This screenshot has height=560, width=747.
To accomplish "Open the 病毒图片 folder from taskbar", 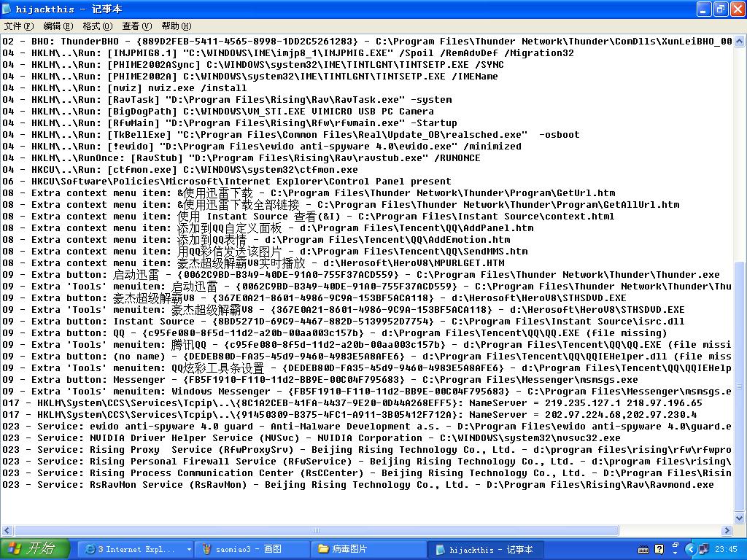I will click(368, 550).
